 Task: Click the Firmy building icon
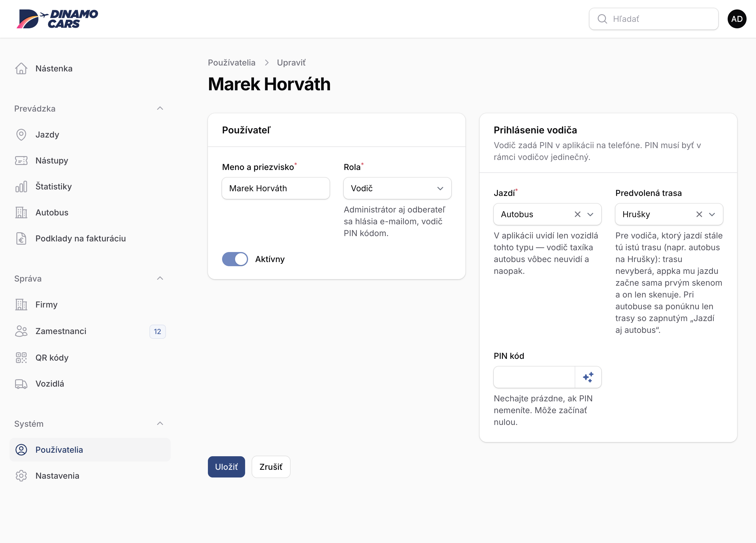point(21,305)
